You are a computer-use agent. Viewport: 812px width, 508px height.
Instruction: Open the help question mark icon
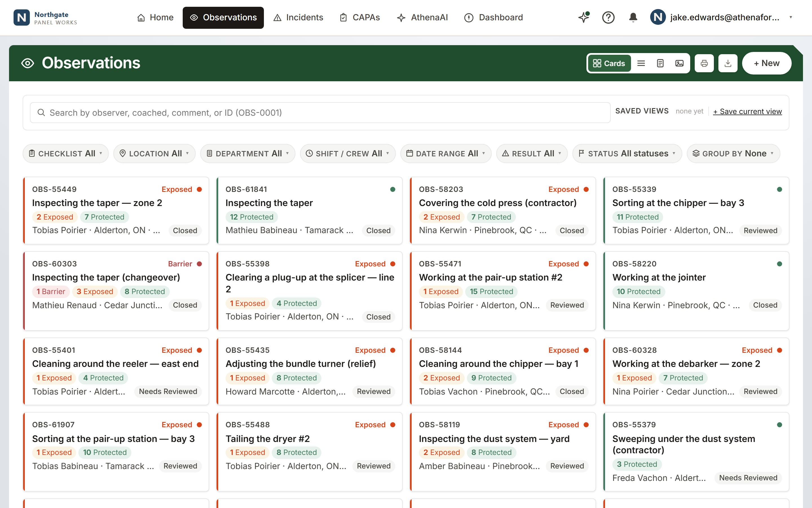click(x=608, y=17)
